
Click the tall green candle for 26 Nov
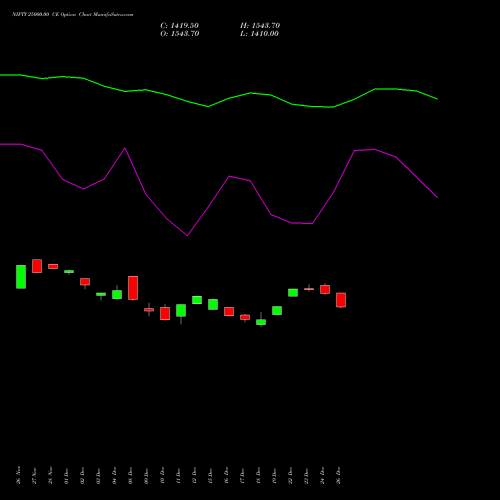tap(21, 277)
